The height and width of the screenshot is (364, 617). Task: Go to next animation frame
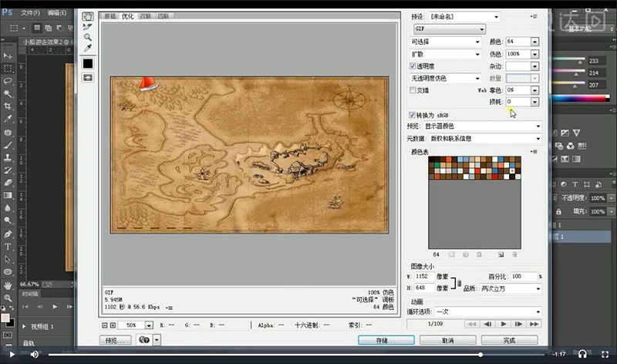click(x=518, y=324)
